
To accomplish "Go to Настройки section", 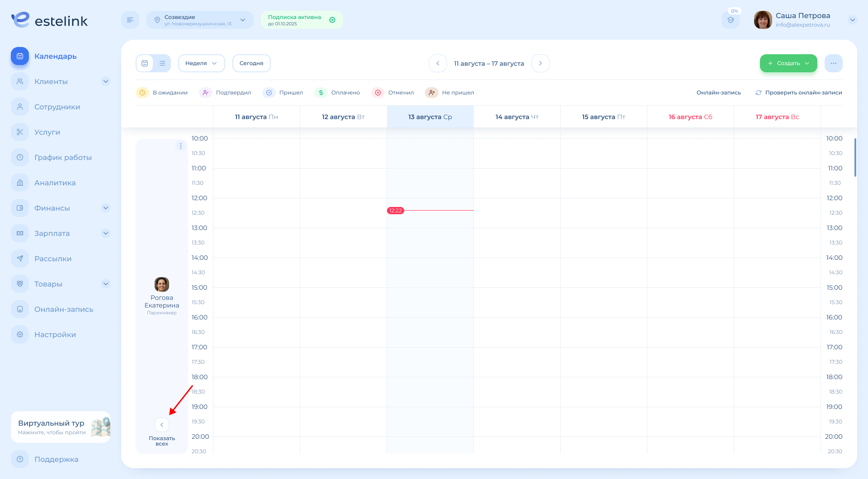I will (x=55, y=334).
